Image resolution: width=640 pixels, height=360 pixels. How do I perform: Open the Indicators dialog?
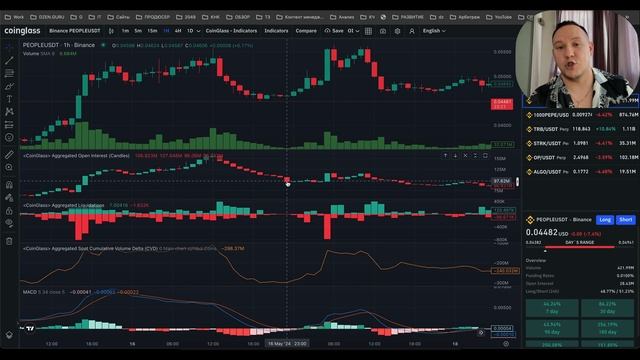pos(276,31)
